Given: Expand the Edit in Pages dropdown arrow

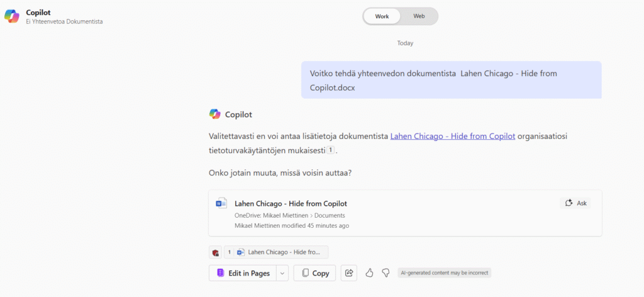Looking at the screenshot, I should coord(282,273).
